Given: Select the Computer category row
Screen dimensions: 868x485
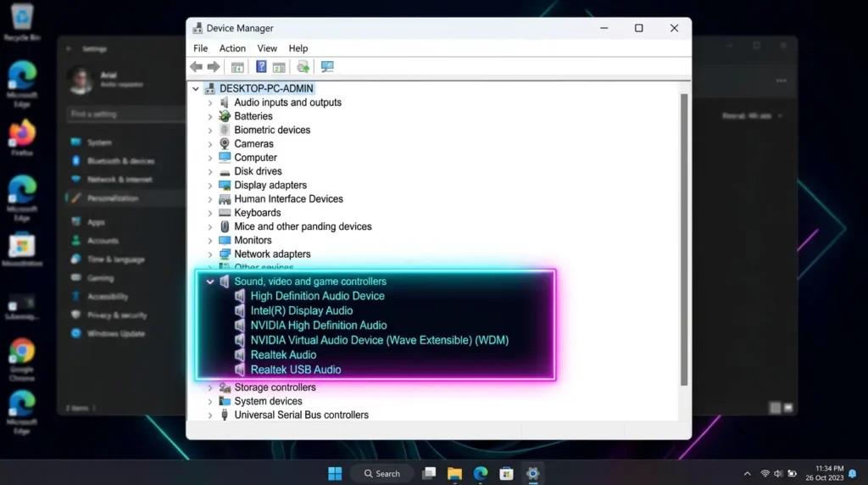Looking at the screenshot, I should (255, 157).
